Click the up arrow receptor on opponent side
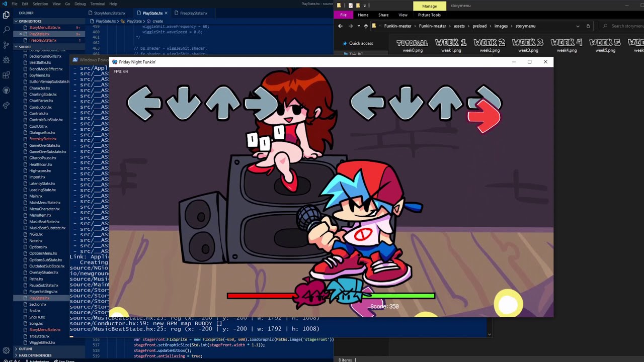 click(222, 104)
